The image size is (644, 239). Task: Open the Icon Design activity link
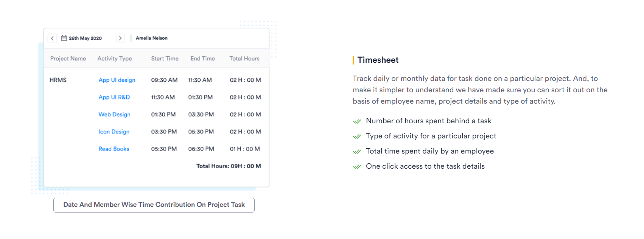[114, 132]
